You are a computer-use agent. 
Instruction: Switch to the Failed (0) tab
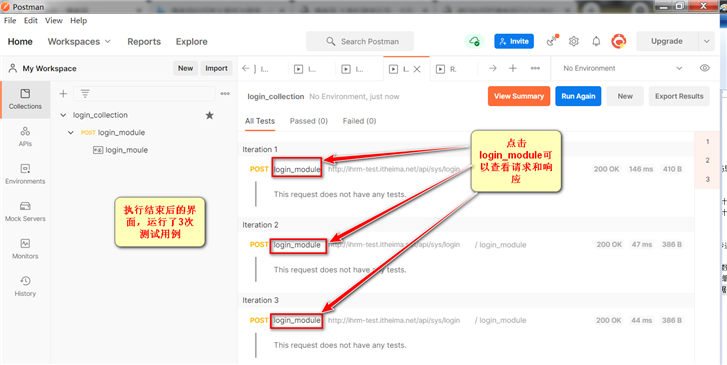(359, 121)
